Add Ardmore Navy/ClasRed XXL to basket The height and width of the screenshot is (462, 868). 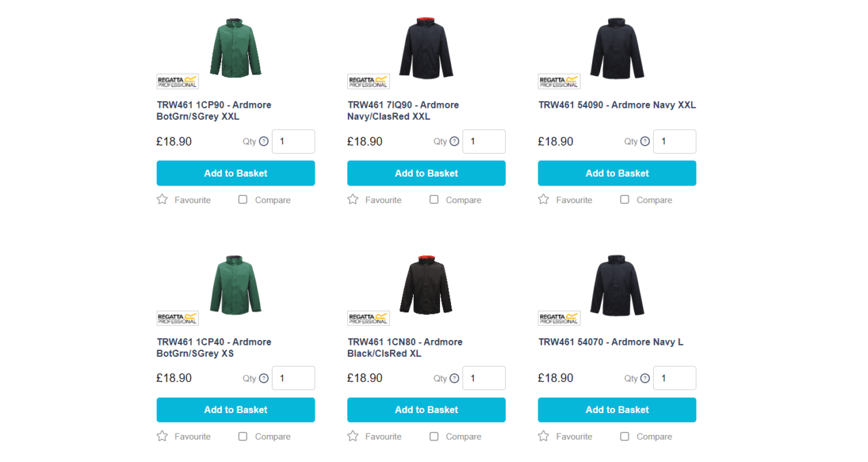(x=426, y=173)
